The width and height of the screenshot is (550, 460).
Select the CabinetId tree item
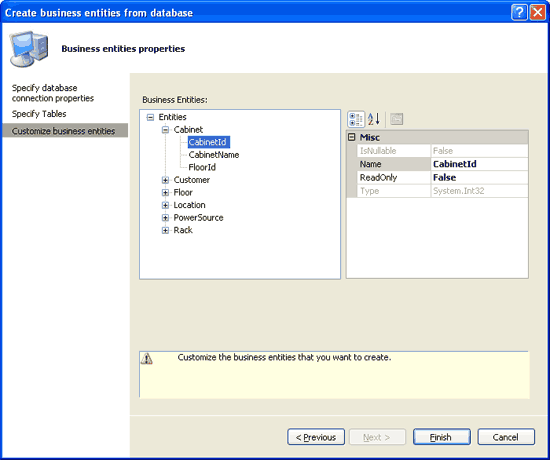pyautogui.click(x=208, y=142)
